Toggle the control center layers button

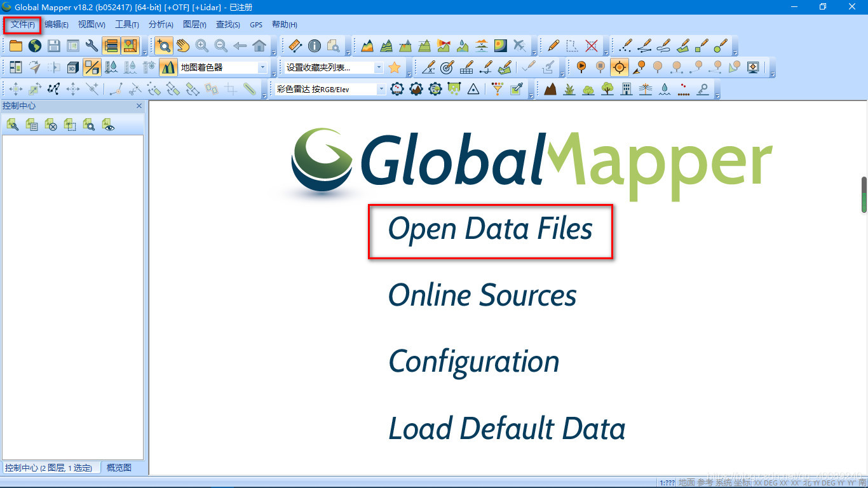pyautogui.click(x=111, y=46)
